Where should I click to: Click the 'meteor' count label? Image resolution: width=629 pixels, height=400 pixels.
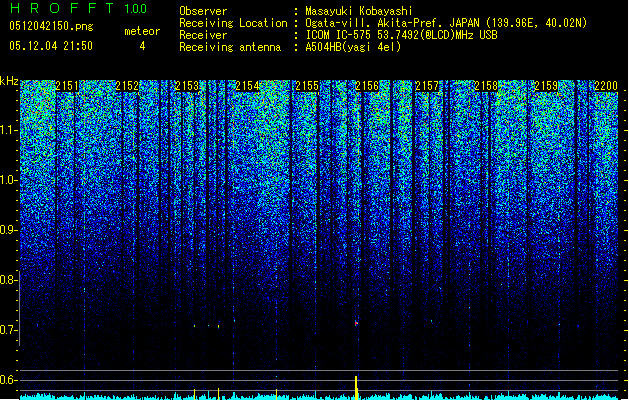142,31
